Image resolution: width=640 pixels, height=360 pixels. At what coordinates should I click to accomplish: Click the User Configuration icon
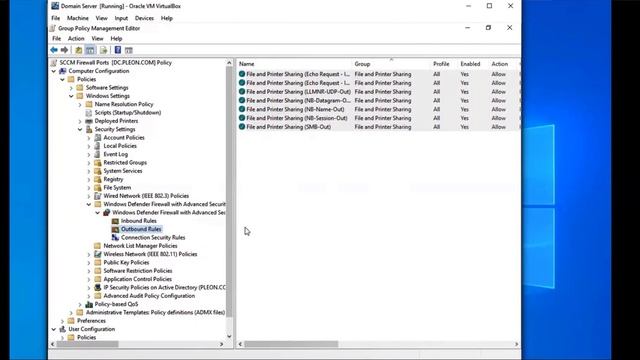pos(63,329)
